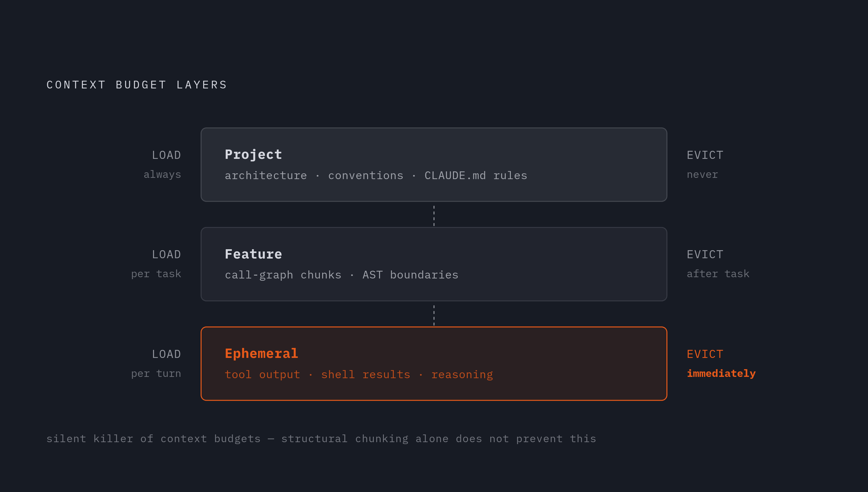Click the LOAD per turn label
This screenshot has height=492, width=868.
point(156,364)
